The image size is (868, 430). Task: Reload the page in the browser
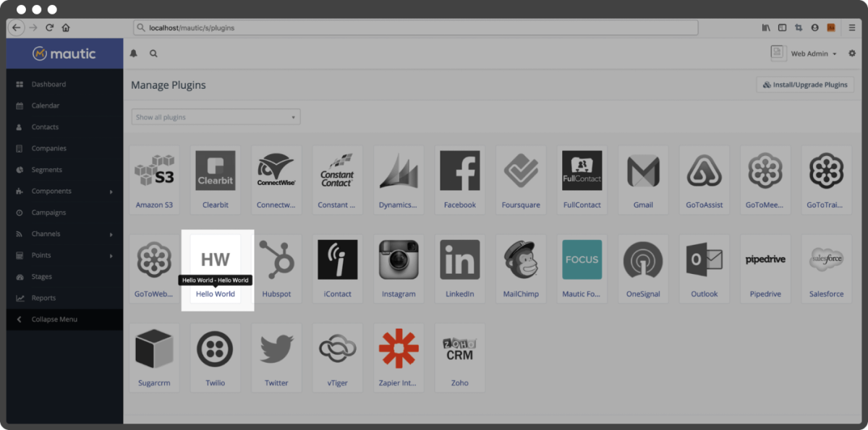click(x=49, y=28)
